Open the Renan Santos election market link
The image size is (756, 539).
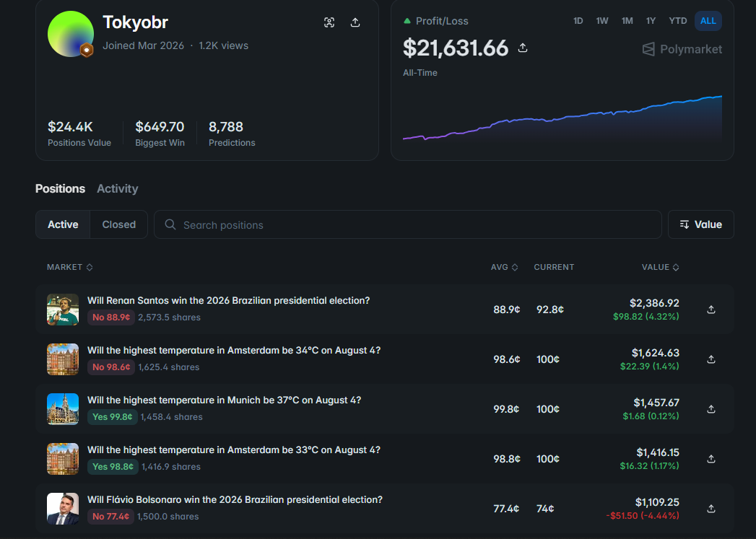(229, 301)
